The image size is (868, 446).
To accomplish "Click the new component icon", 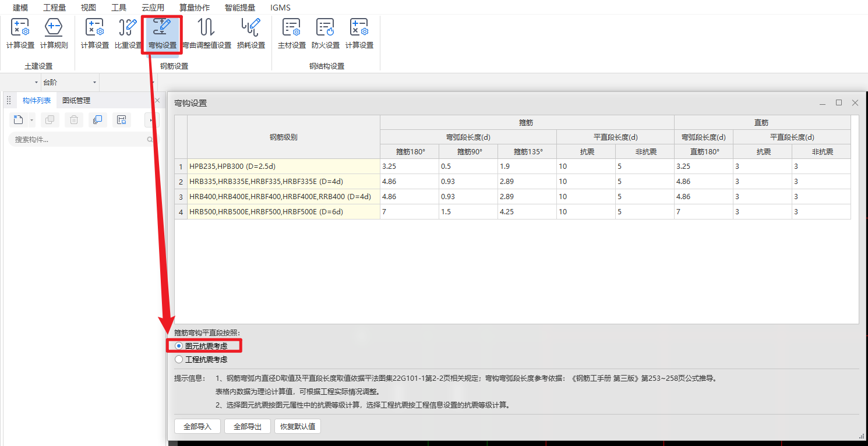I will point(19,120).
